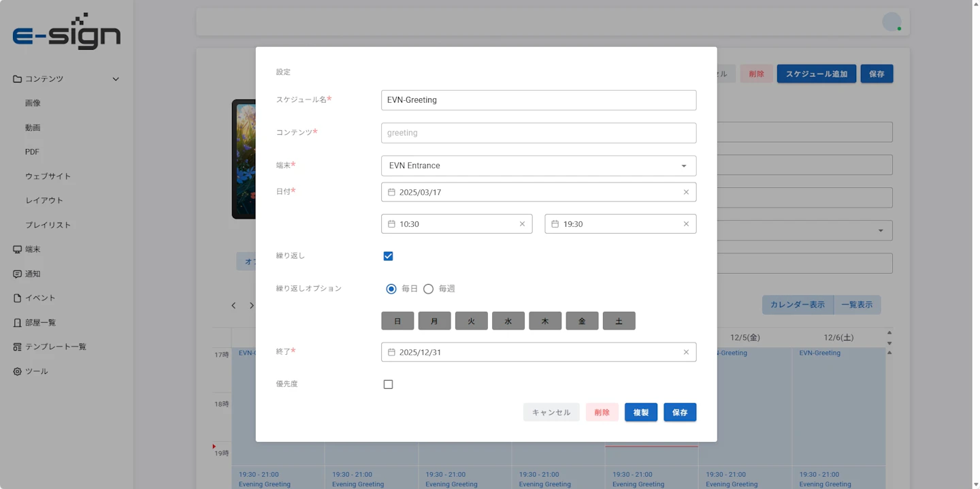Click the スケジュール名 EVN-Greeting text field

(538, 100)
